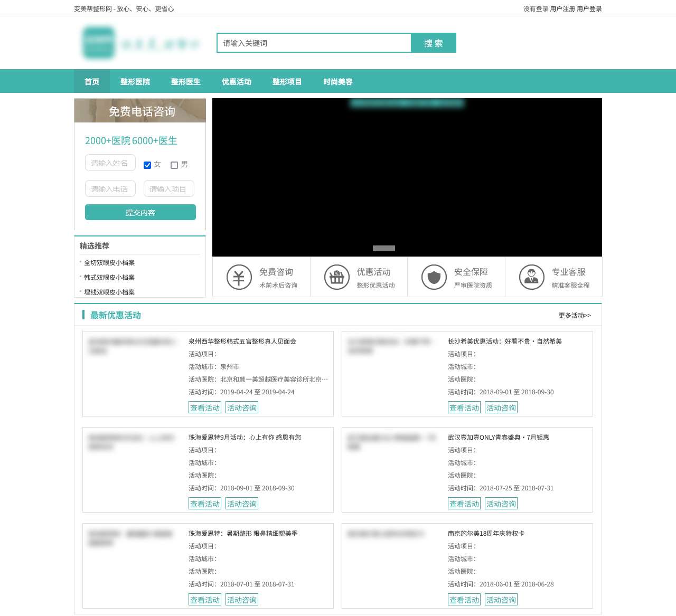Click the 请输入姓名 name field
The width and height of the screenshot is (676, 616).
tap(110, 163)
